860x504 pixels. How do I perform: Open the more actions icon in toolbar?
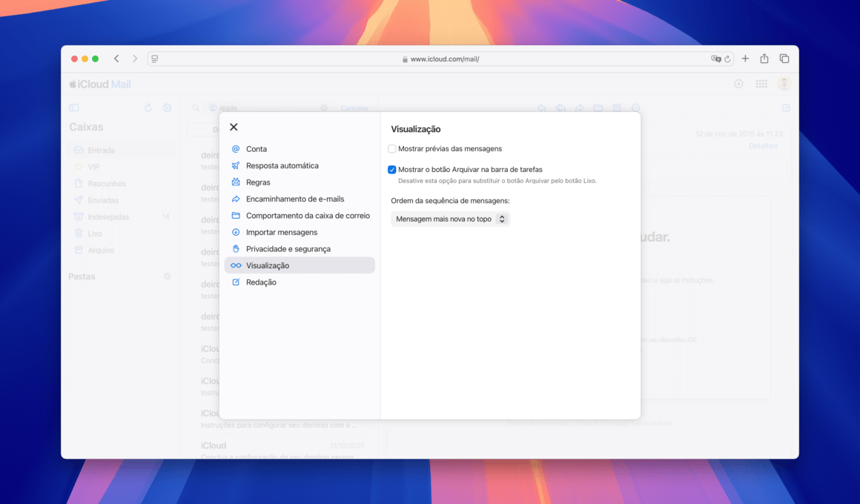(635, 108)
